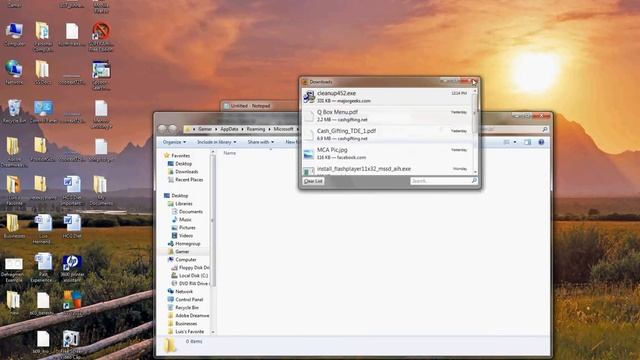
Task: Click the Downloads scrollbar down arrow
Action: [475, 172]
